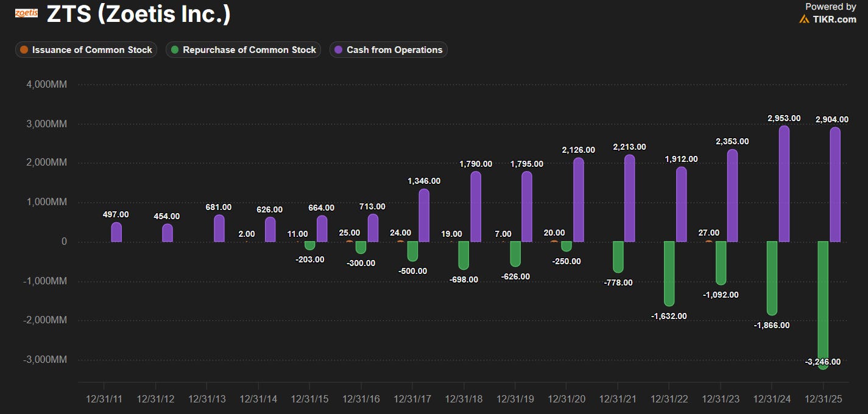The height and width of the screenshot is (414, 868).
Task: Click the 3,000MM y-axis label
Action: (46, 124)
